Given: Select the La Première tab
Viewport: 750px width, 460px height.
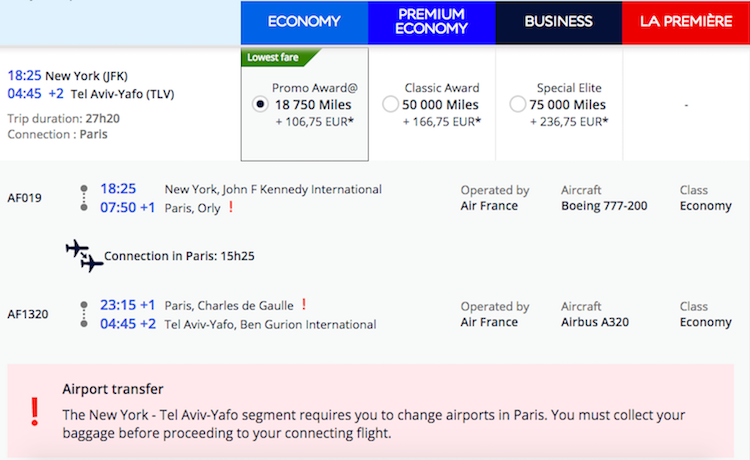Looking at the screenshot, I should coord(686,22).
